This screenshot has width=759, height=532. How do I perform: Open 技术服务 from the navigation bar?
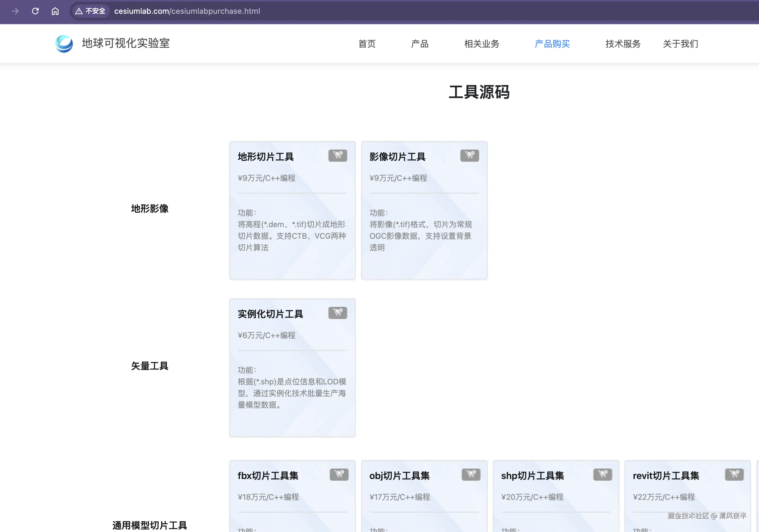point(623,44)
